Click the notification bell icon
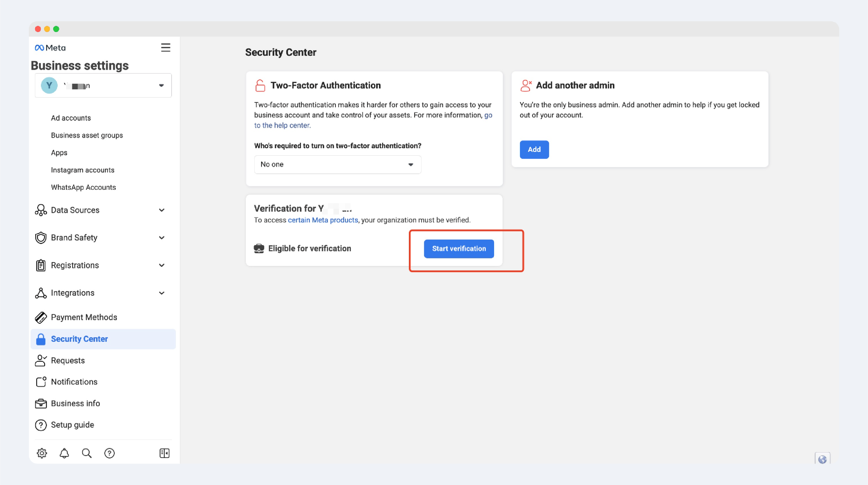This screenshot has height=485, width=868. tap(64, 453)
